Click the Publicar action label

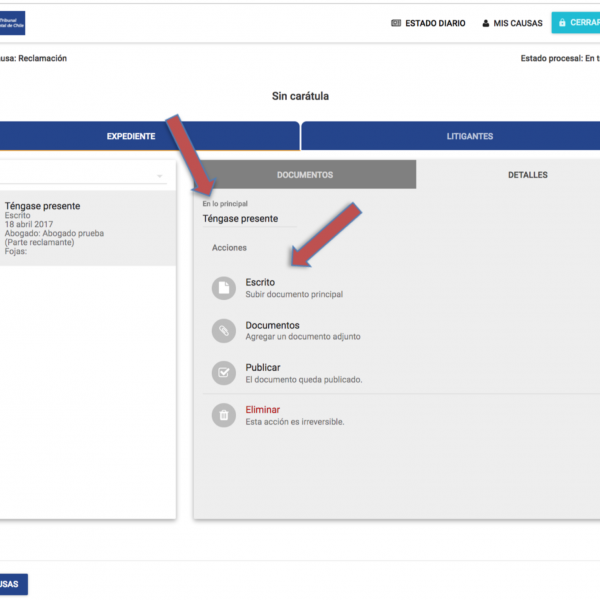click(263, 367)
